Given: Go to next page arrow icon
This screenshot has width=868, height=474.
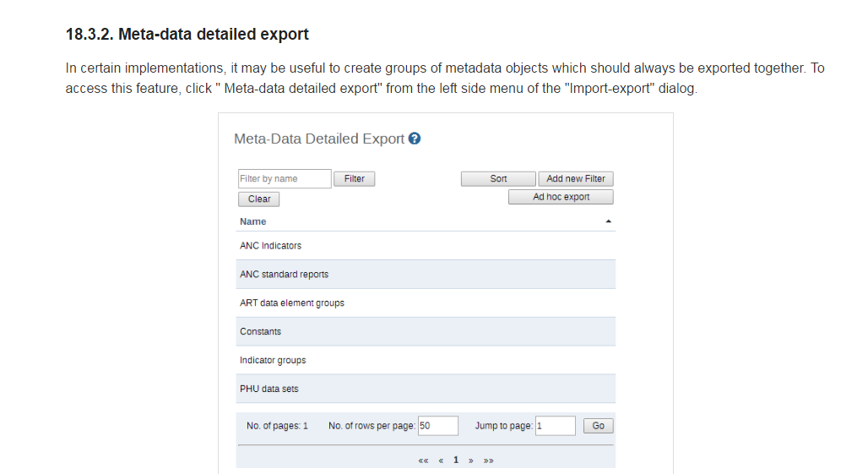Looking at the screenshot, I should [x=471, y=460].
